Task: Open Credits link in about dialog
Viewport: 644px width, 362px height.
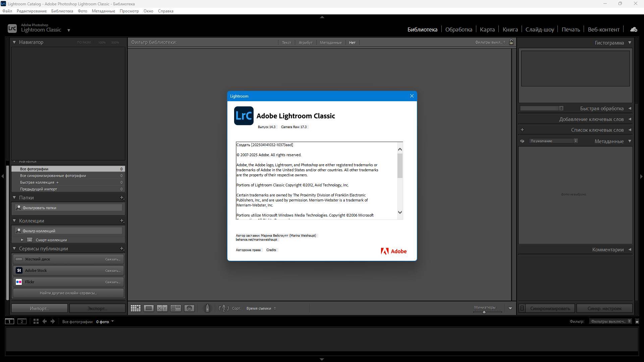Action: click(271, 250)
